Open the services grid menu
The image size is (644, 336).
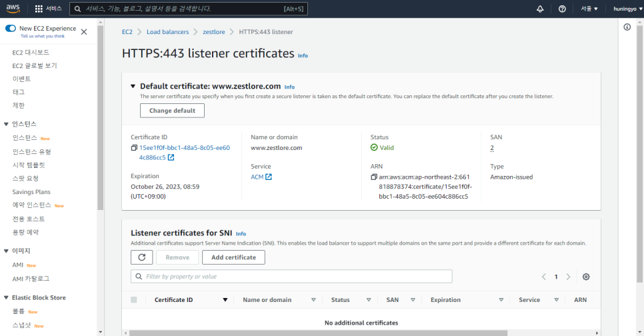pyautogui.click(x=39, y=9)
